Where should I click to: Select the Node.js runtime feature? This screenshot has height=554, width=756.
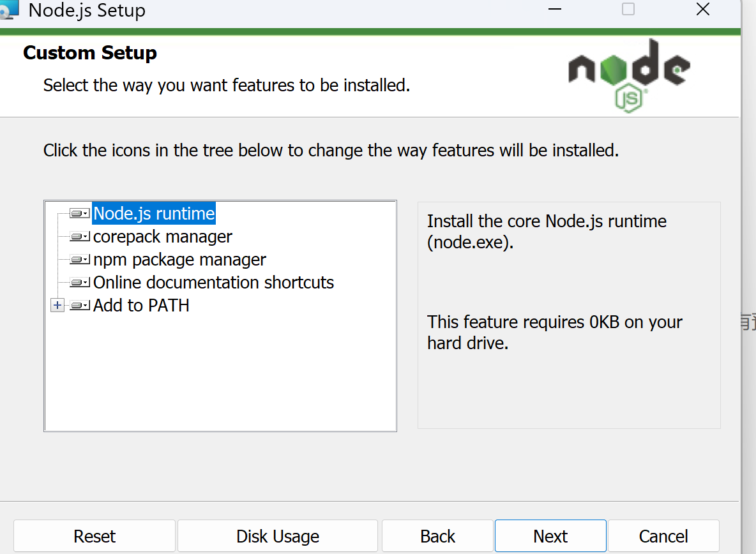[x=154, y=213]
